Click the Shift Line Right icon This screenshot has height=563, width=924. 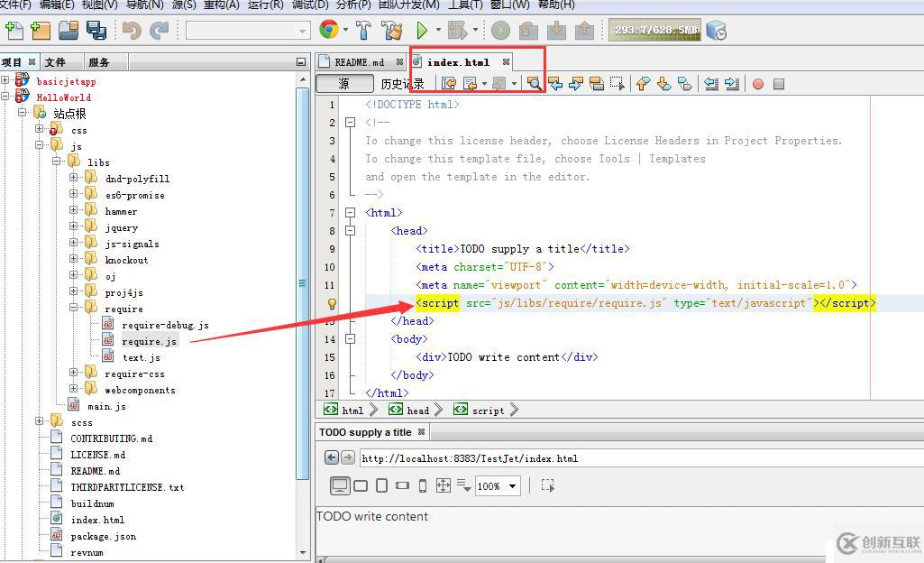(732, 84)
